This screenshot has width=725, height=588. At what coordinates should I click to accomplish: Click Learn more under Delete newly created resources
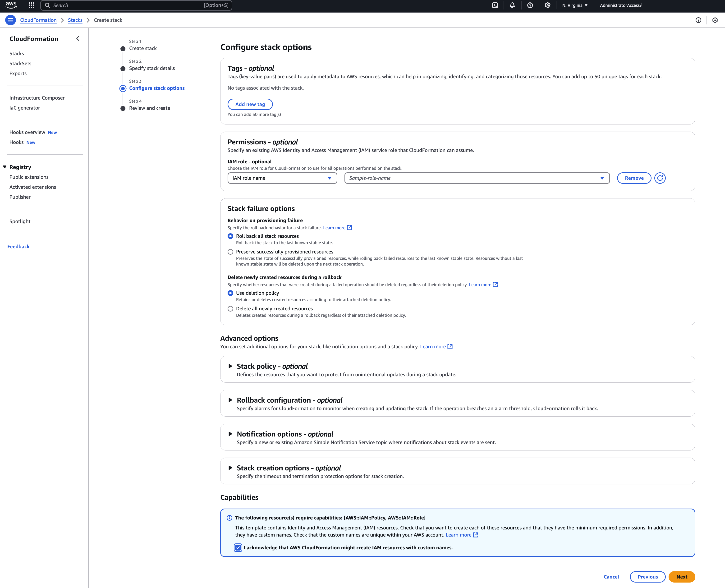coord(480,285)
